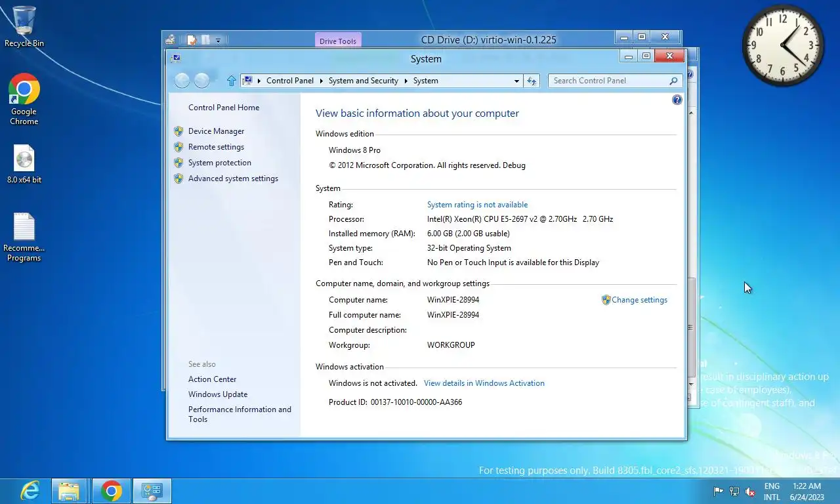Screen dimensions: 840x504
Task: Click the shield icon beside Remote settings
Action: pos(178,147)
